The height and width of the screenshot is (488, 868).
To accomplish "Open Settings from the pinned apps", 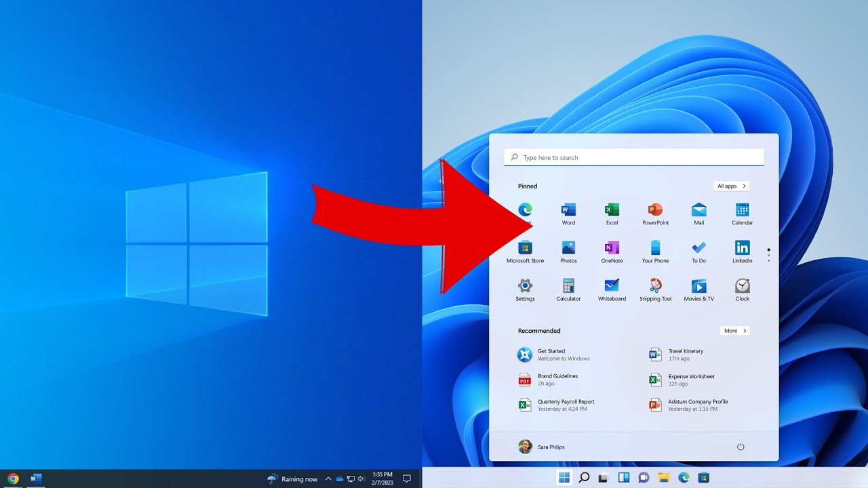I will click(525, 289).
